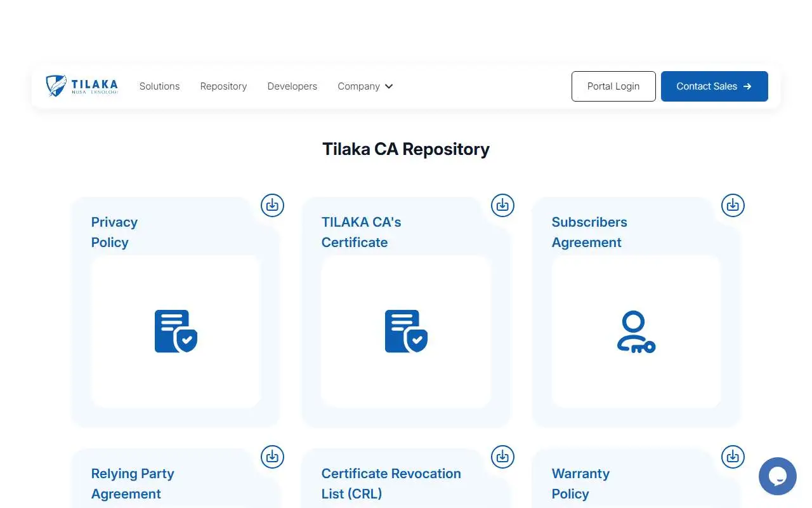Select the Subscribers Agreement title
Image resolution: width=812 pixels, height=508 pixels.
tap(589, 232)
